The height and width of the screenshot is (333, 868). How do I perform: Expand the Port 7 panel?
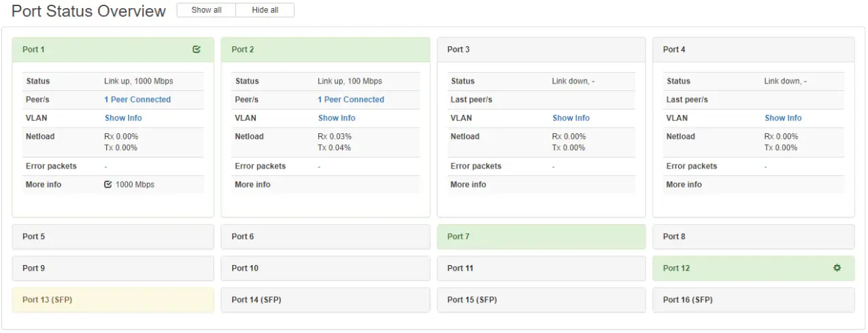coord(541,236)
